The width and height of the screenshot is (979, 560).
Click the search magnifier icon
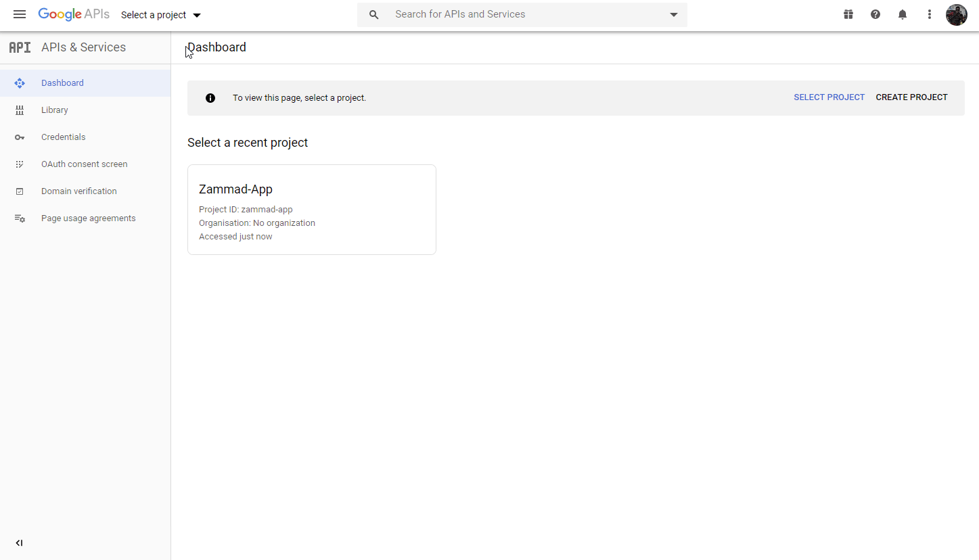373,15
